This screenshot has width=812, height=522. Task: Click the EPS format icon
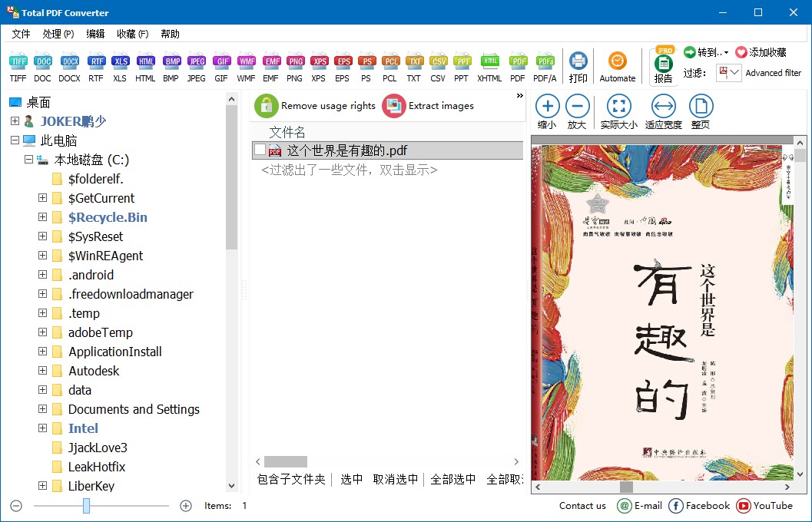[343, 68]
